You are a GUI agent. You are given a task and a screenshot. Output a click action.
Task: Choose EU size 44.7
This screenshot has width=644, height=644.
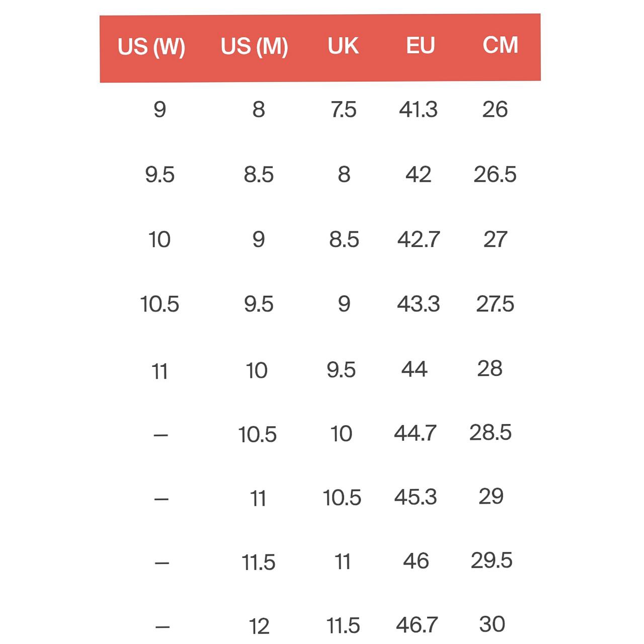[415, 433]
